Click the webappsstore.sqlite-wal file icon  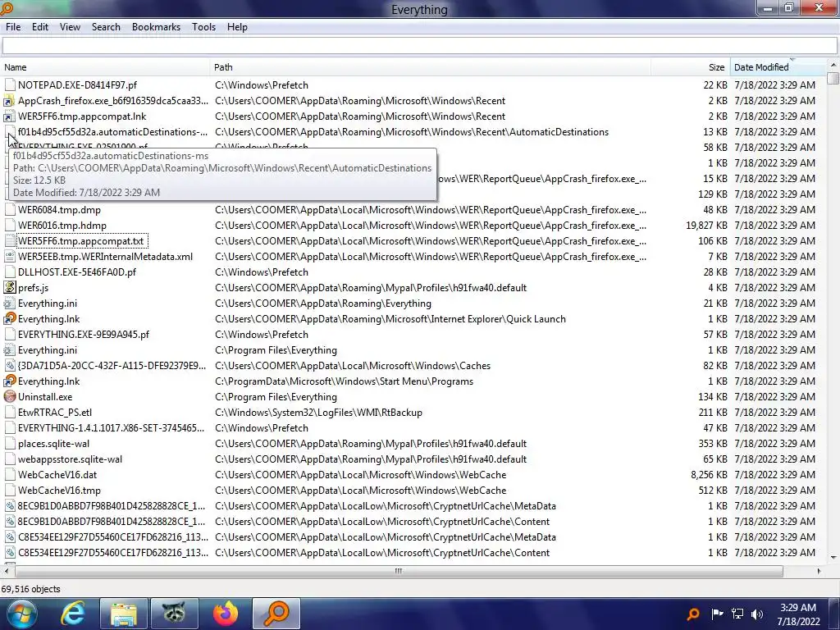[x=10, y=459]
